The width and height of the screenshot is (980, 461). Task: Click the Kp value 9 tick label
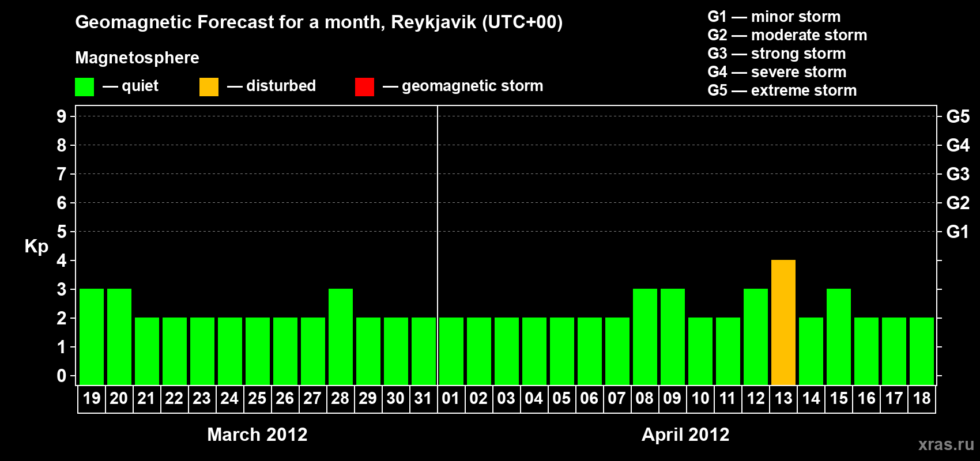[62, 116]
